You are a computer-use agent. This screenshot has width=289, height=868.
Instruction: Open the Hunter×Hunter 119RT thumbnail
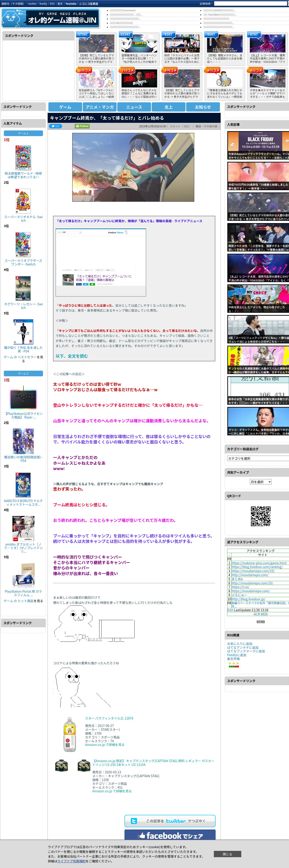139,43
